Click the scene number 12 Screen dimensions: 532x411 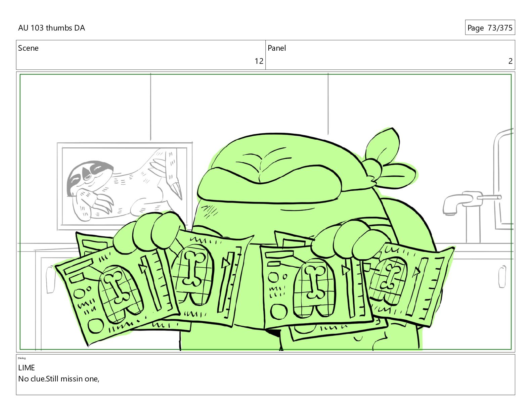(x=259, y=61)
